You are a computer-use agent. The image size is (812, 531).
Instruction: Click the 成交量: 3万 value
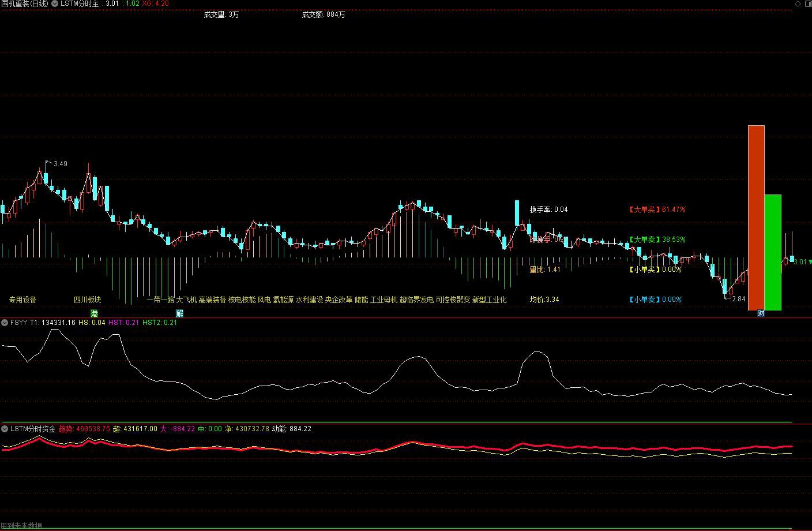pyautogui.click(x=221, y=14)
